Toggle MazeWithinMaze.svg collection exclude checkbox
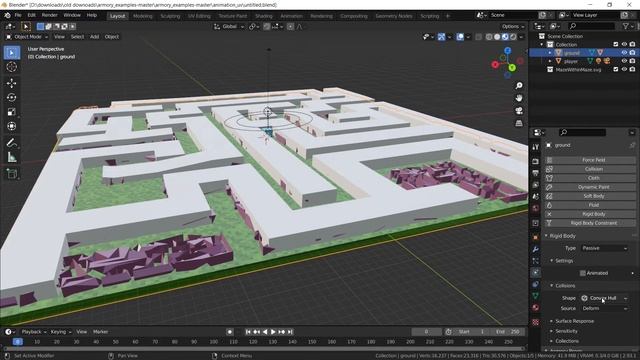This screenshot has height=360, width=640. 616,69
